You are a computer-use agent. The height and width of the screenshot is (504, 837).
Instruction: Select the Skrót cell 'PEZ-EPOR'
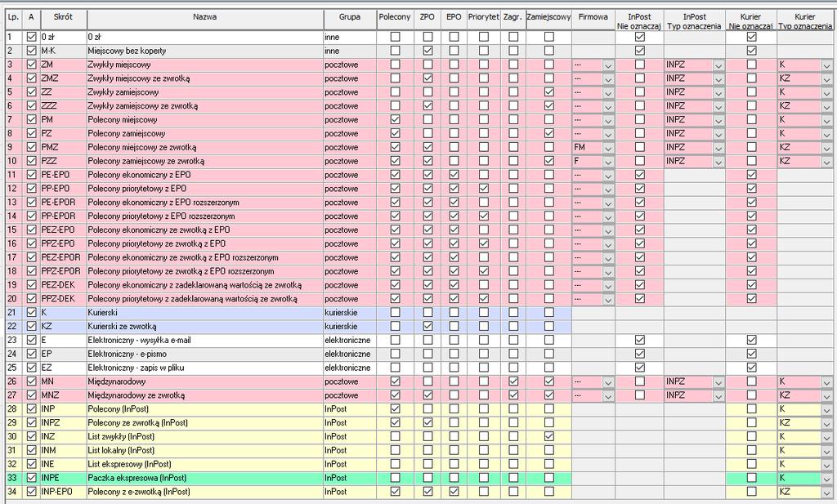pyautogui.click(x=64, y=257)
